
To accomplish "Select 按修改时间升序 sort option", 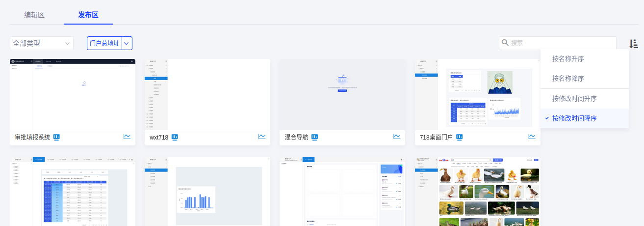I will click(x=574, y=99).
